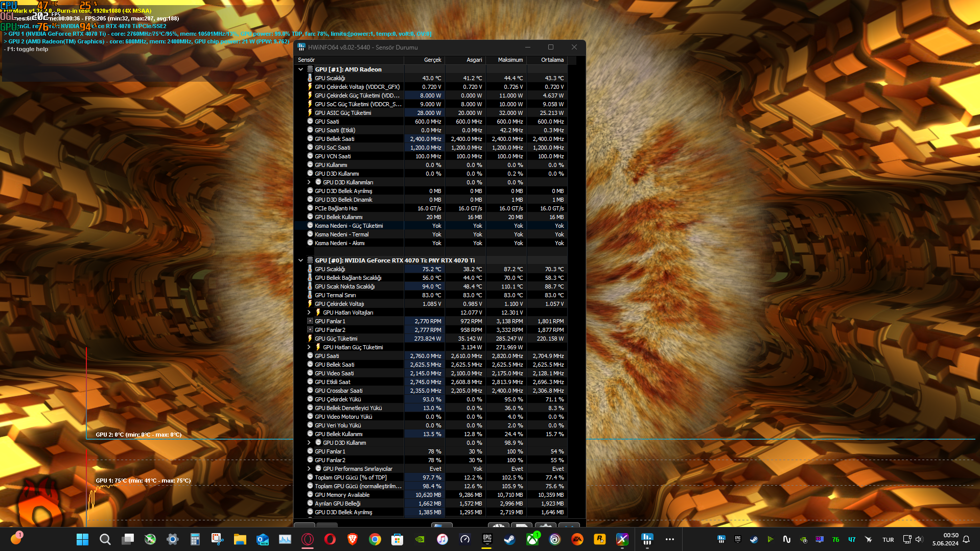
Task: Select the PCIe Bağlantı Hızı row
Action: [x=431, y=208]
